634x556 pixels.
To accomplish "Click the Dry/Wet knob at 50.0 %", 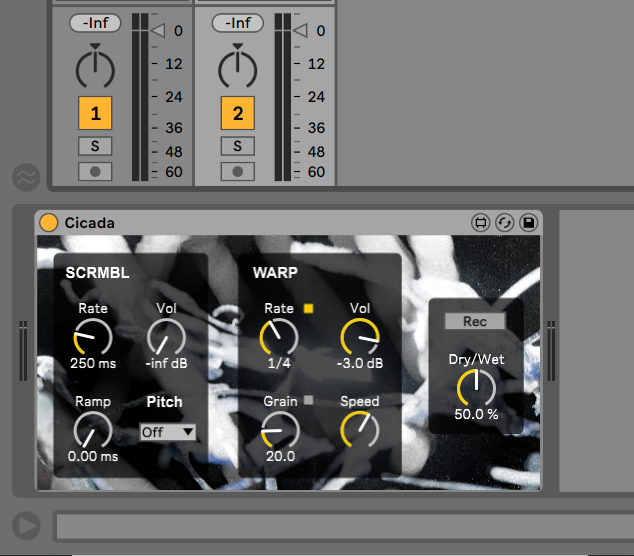I will tap(476, 388).
